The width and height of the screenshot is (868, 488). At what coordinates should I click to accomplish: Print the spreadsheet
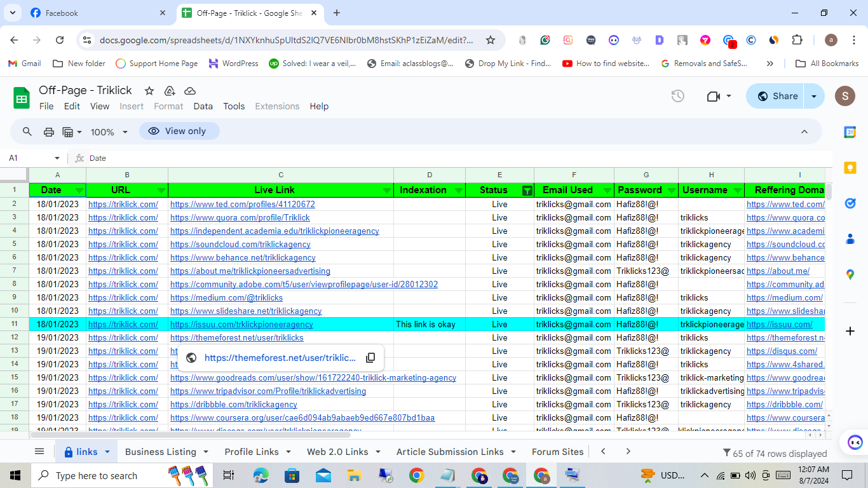click(49, 132)
